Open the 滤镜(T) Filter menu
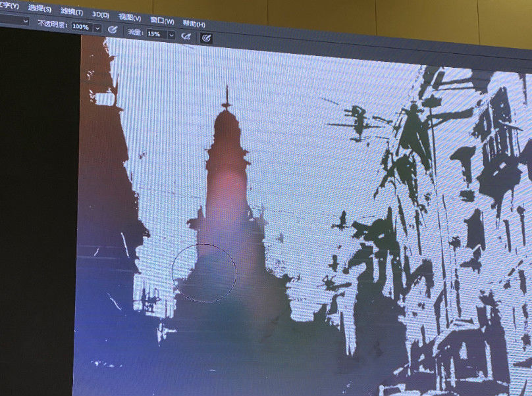Screen dimensions: 532x396 pyautogui.click(x=72, y=12)
